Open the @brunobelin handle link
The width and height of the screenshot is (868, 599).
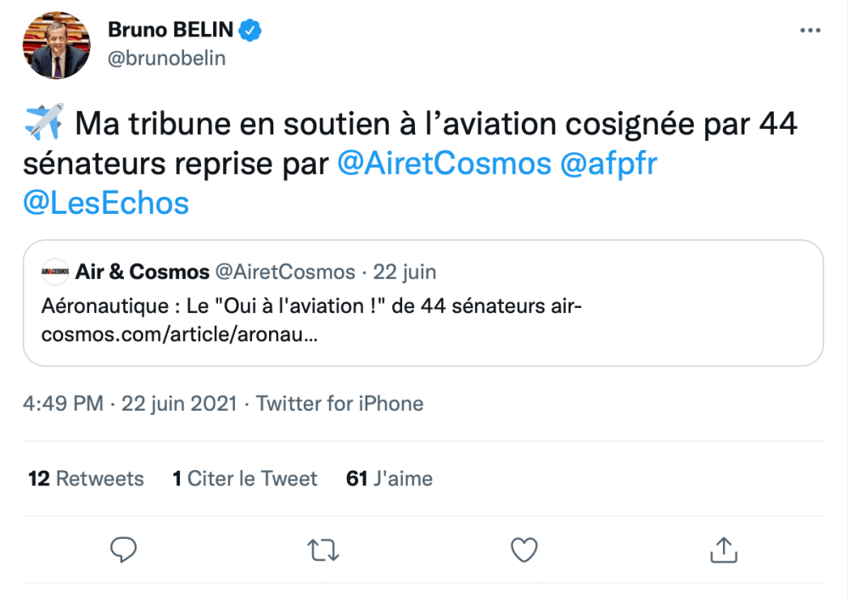click(166, 59)
